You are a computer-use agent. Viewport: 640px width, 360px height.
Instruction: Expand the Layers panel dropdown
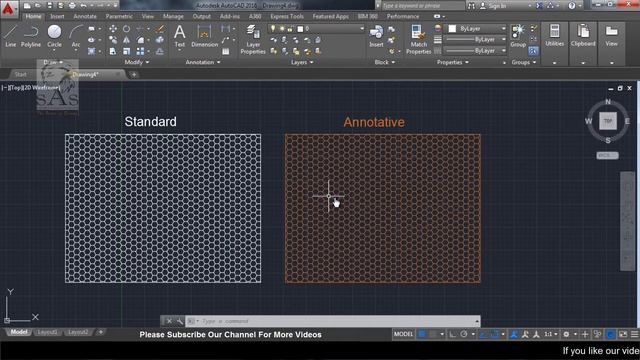[x=302, y=62]
